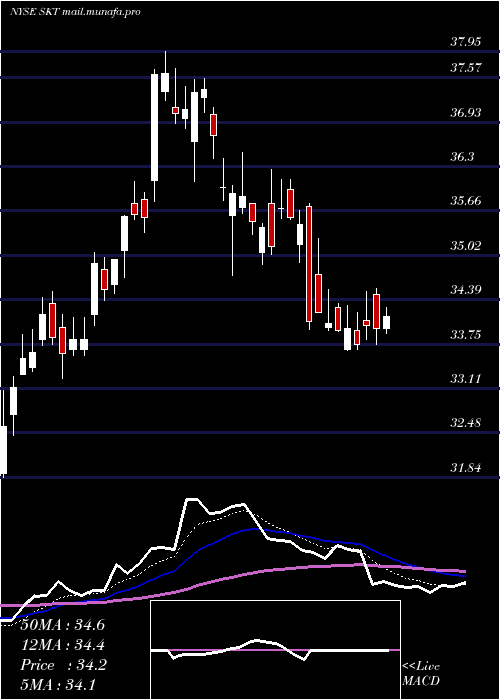
Task: Click inside the MACD indicator panel
Action: click(x=275, y=650)
